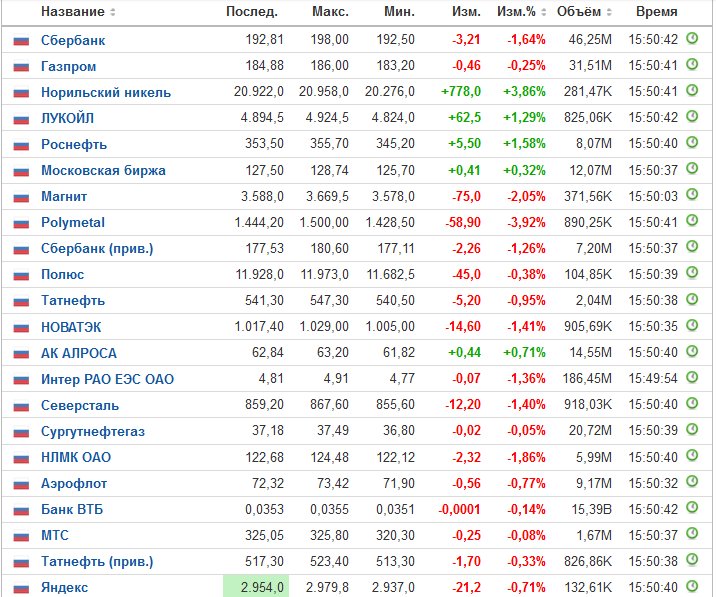Viewport: 716px width, 597px height.
Task: Click the clock icon in the Магнит row
Action: click(692, 195)
